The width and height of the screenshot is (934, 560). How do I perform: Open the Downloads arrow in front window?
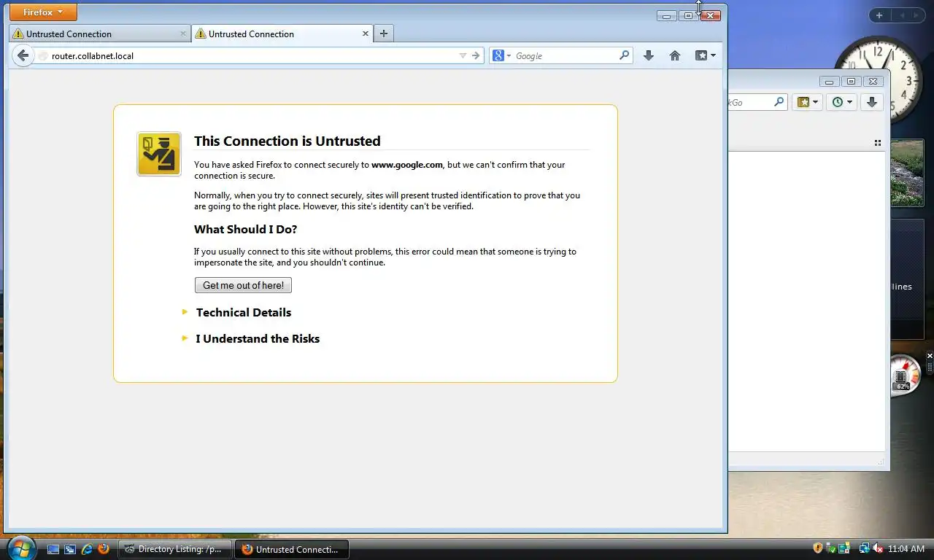[648, 55]
